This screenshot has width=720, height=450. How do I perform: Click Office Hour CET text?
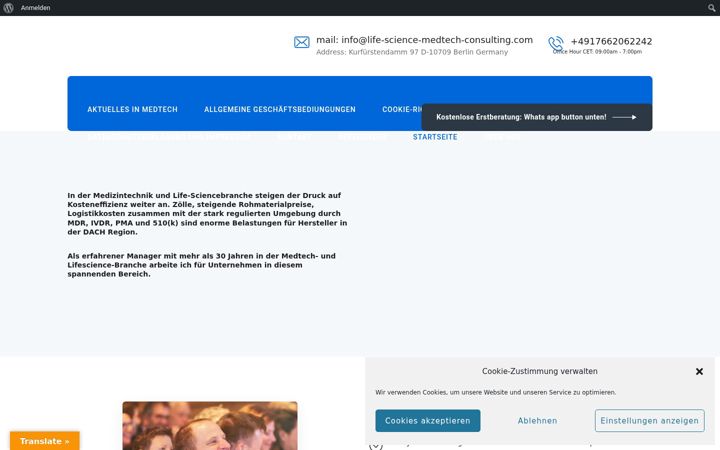[597, 52]
